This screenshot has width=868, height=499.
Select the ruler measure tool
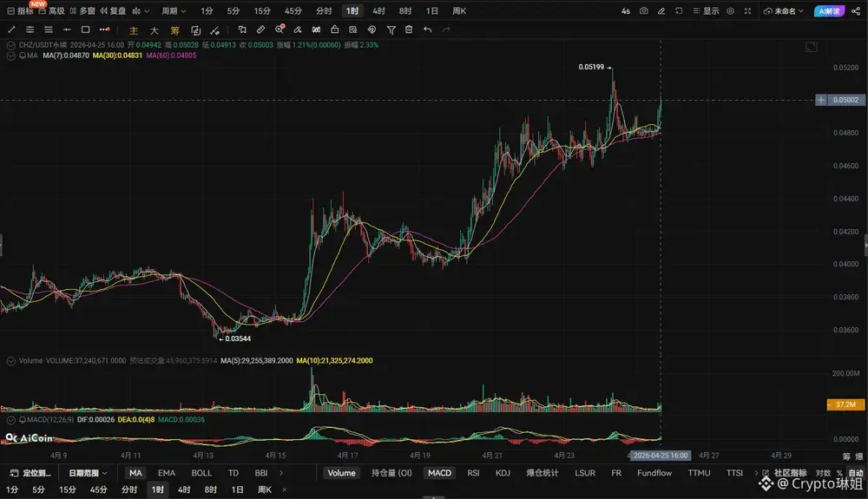(260, 30)
